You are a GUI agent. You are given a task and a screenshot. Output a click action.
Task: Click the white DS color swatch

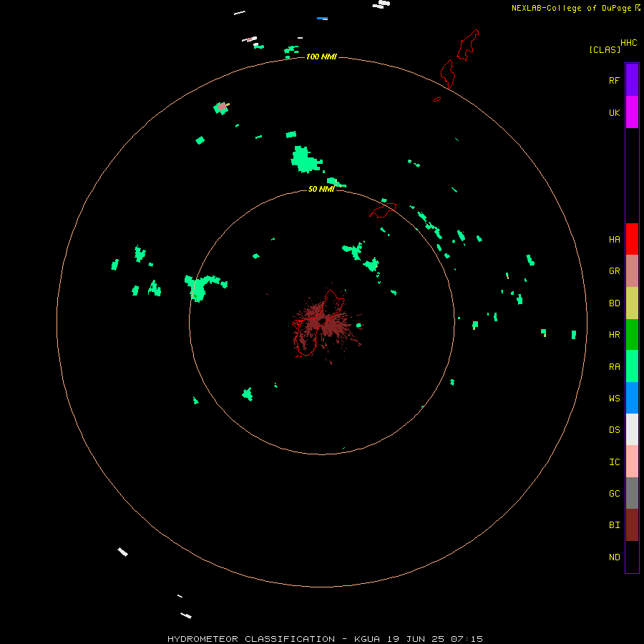[x=632, y=429]
